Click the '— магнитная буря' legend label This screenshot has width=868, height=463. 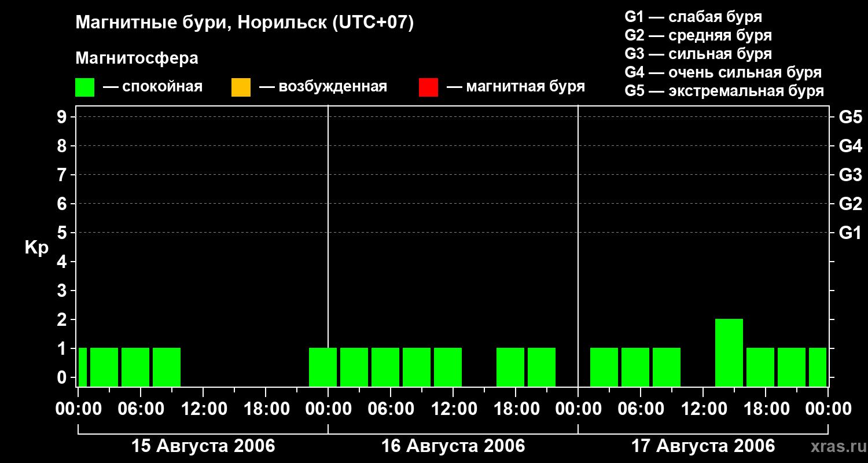pos(516,87)
